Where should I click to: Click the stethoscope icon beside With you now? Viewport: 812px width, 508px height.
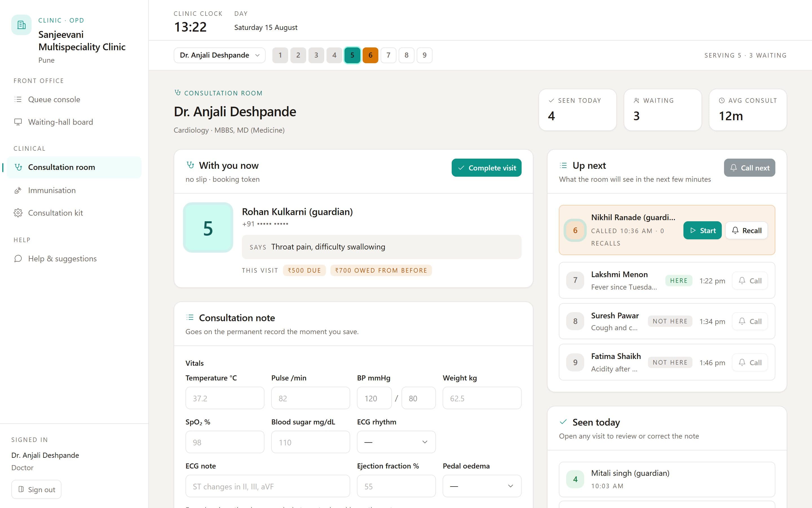click(x=190, y=165)
